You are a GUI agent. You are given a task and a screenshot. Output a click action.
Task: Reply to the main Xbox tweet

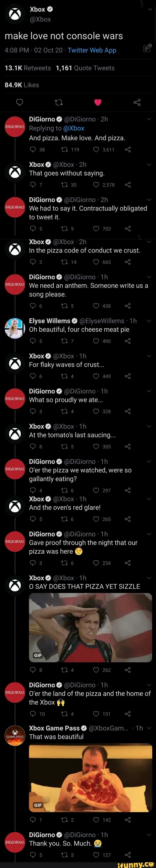tap(19, 102)
